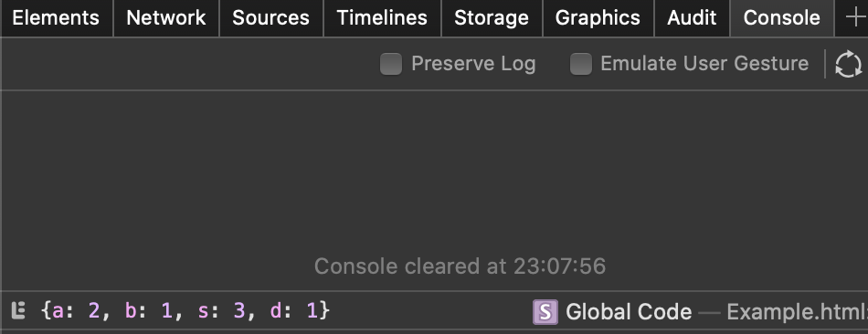Expand the logged object tree icon
This screenshot has height=334, width=868.
pyautogui.click(x=18, y=311)
